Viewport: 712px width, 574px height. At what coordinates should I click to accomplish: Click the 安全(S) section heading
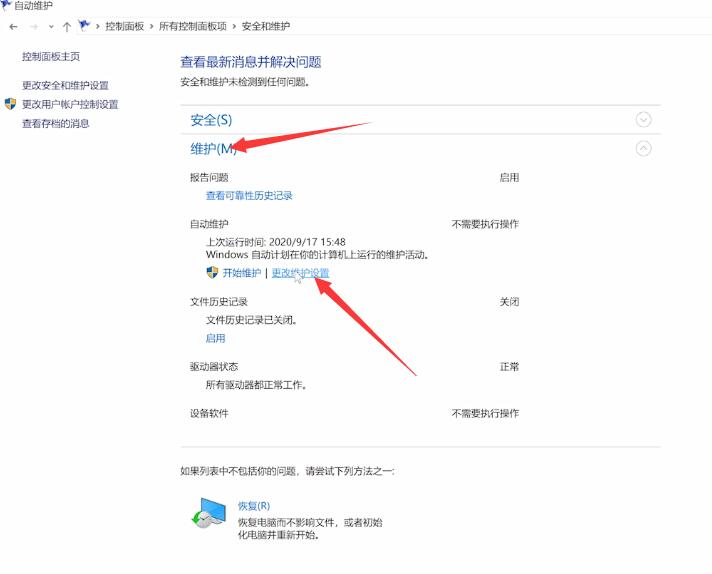pos(211,120)
